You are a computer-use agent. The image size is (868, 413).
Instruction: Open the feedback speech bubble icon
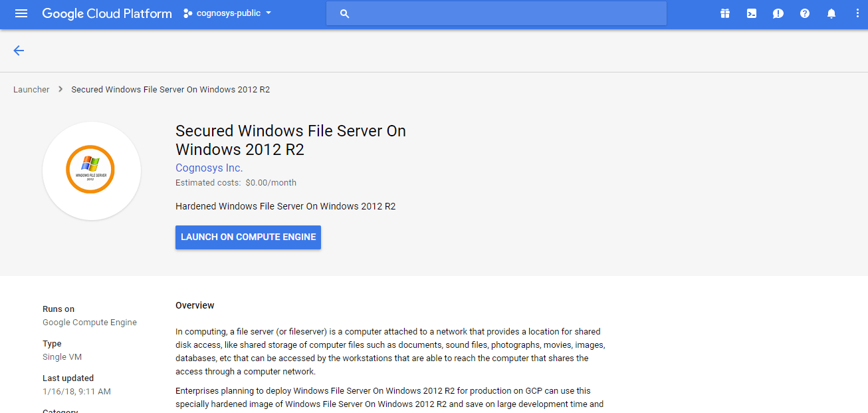click(x=778, y=13)
